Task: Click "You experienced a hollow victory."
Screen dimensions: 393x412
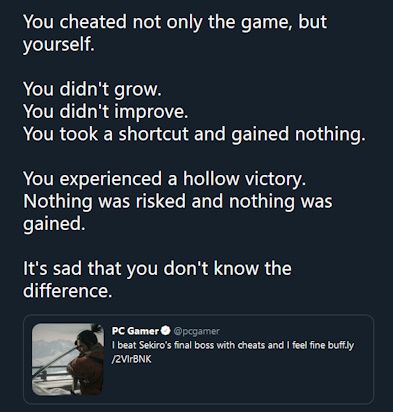Action: pos(165,179)
